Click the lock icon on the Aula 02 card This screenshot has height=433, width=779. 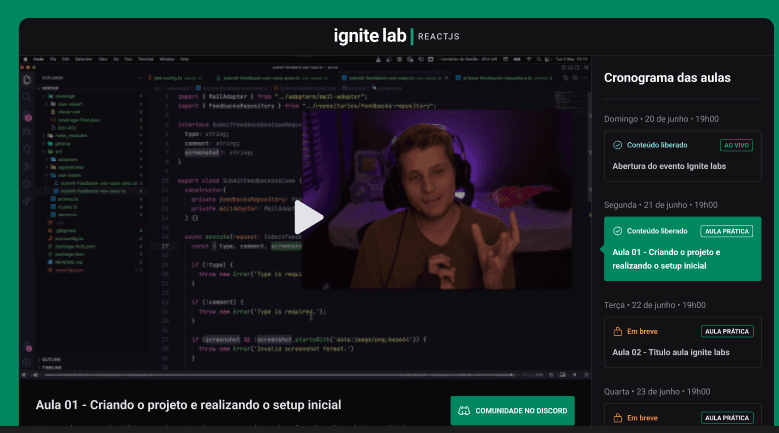click(x=618, y=331)
